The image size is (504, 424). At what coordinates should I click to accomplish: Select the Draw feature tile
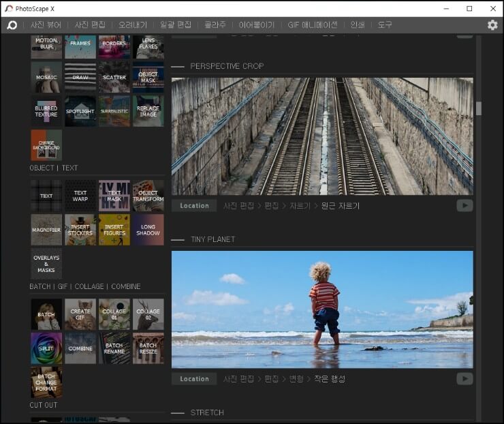coord(80,77)
